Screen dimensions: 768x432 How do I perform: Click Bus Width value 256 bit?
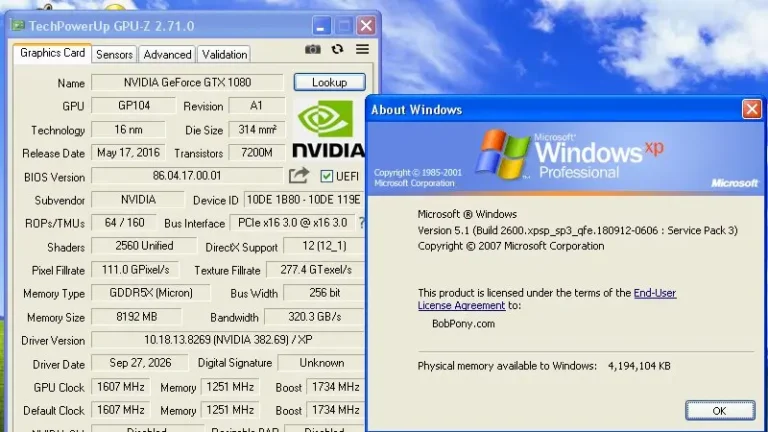coord(324,293)
